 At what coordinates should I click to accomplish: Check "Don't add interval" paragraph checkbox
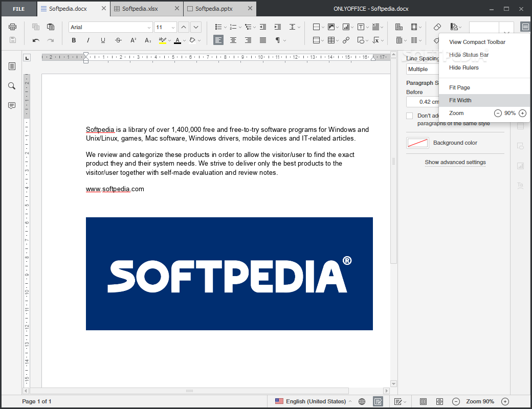coord(410,116)
